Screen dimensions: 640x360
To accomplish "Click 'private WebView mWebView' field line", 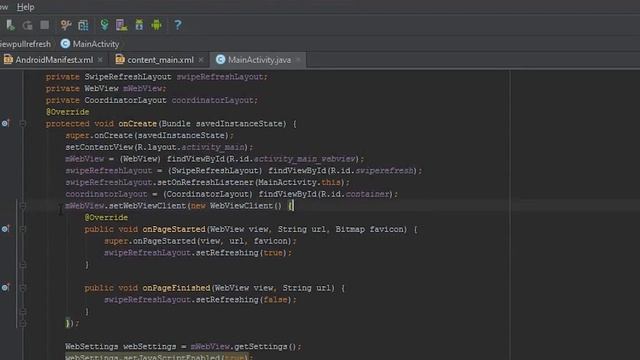I will coord(106,89).
